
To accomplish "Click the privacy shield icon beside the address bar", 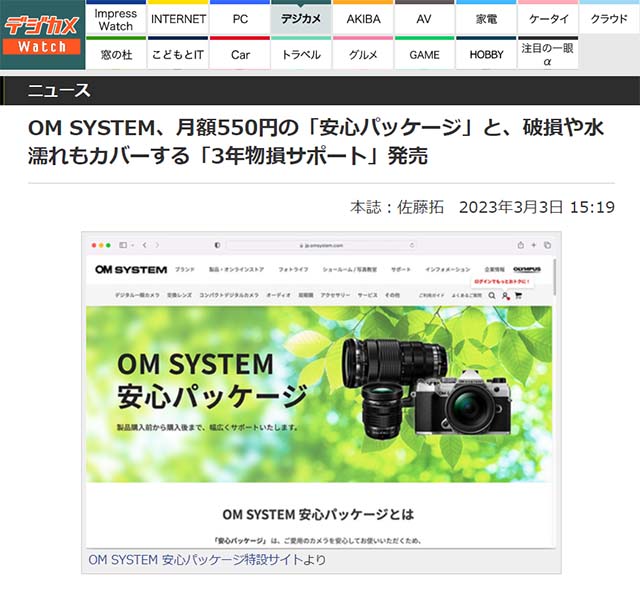I will [x=217, y=245].
